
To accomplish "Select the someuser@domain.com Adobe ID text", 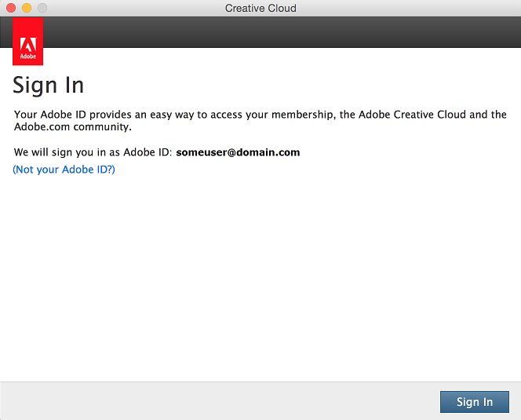I will 238,152.
